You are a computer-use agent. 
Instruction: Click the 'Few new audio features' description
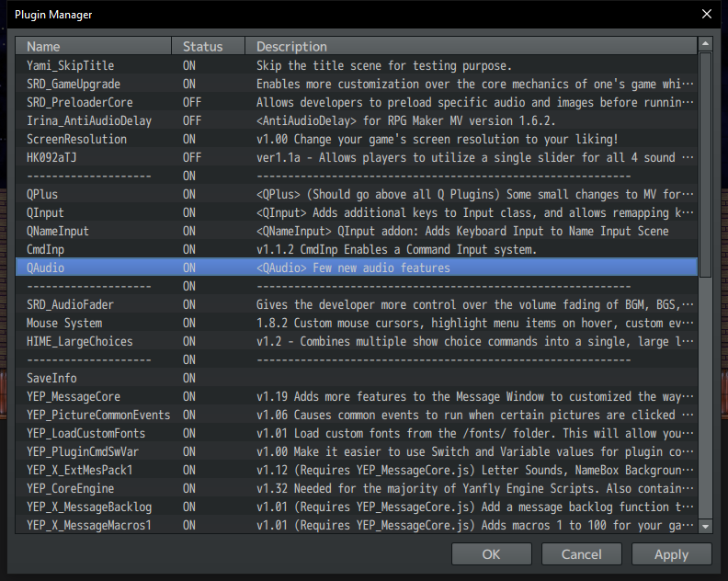(x=353, y=268)
